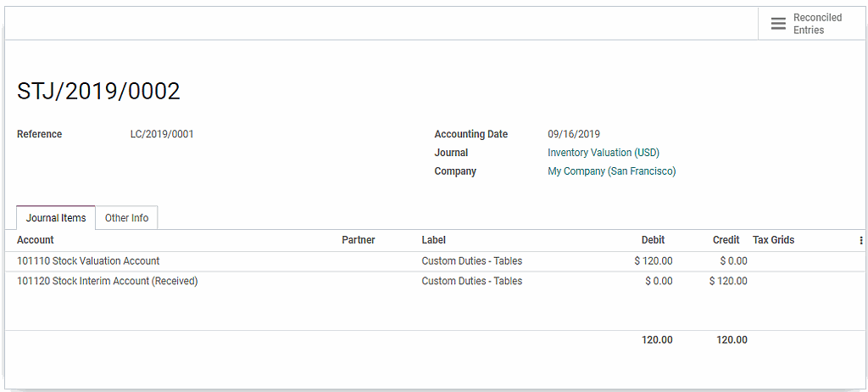868x392 pixels.
Task: Open the Inventory Valuation (USD) journal link
Action: [x=603, y=153]
